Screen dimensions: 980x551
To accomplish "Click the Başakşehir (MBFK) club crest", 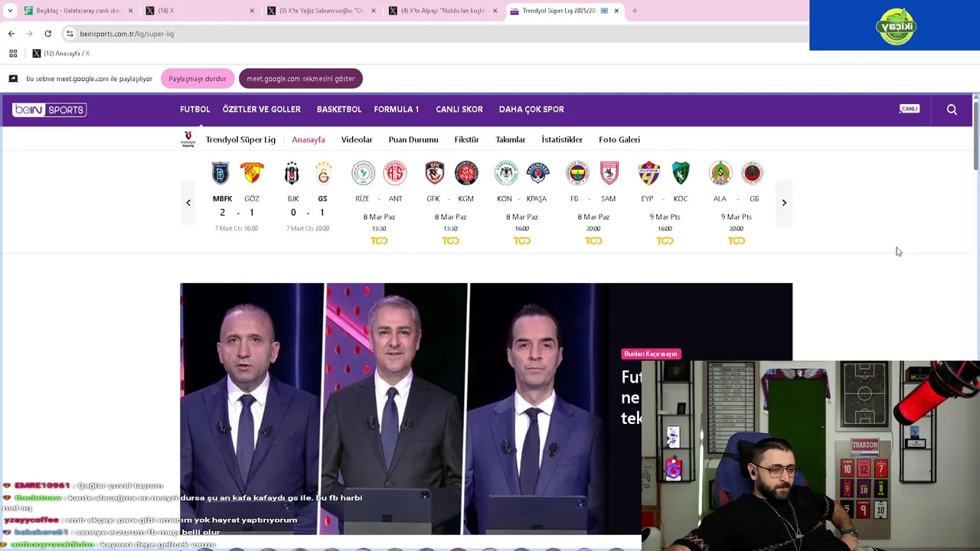I will 220,173.
